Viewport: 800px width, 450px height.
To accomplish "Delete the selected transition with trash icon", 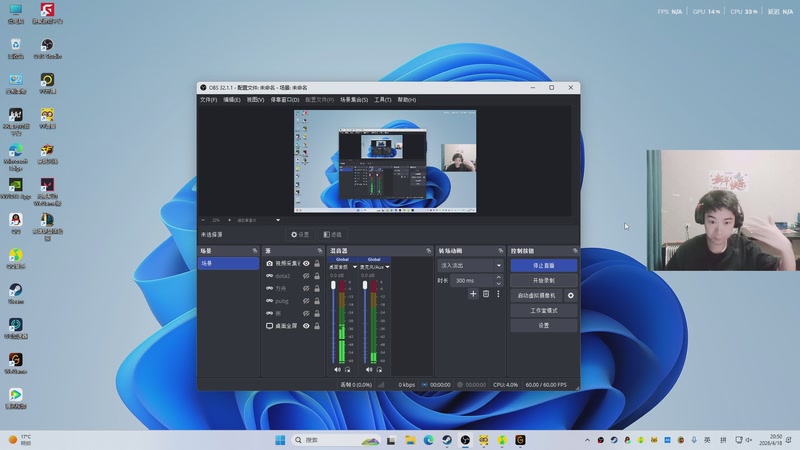I will [x=486, y=294].
